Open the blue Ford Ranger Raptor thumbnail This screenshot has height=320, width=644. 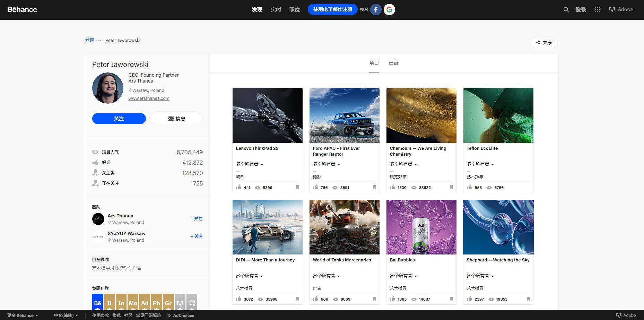345,115
